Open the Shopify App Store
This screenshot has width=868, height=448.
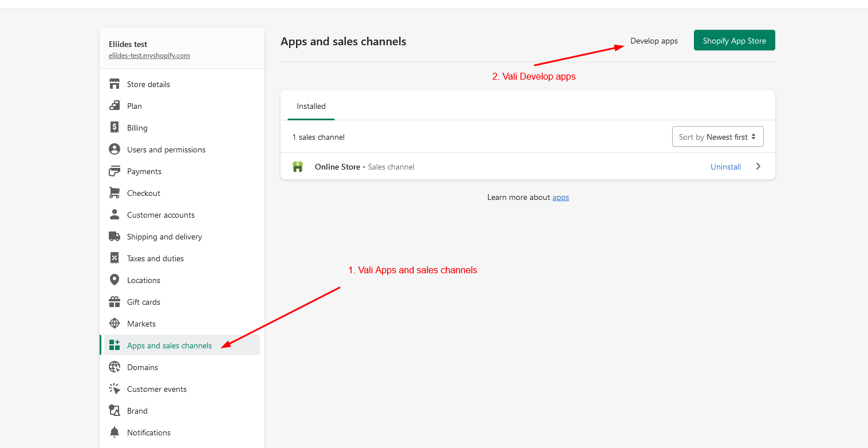coord(734,41)
